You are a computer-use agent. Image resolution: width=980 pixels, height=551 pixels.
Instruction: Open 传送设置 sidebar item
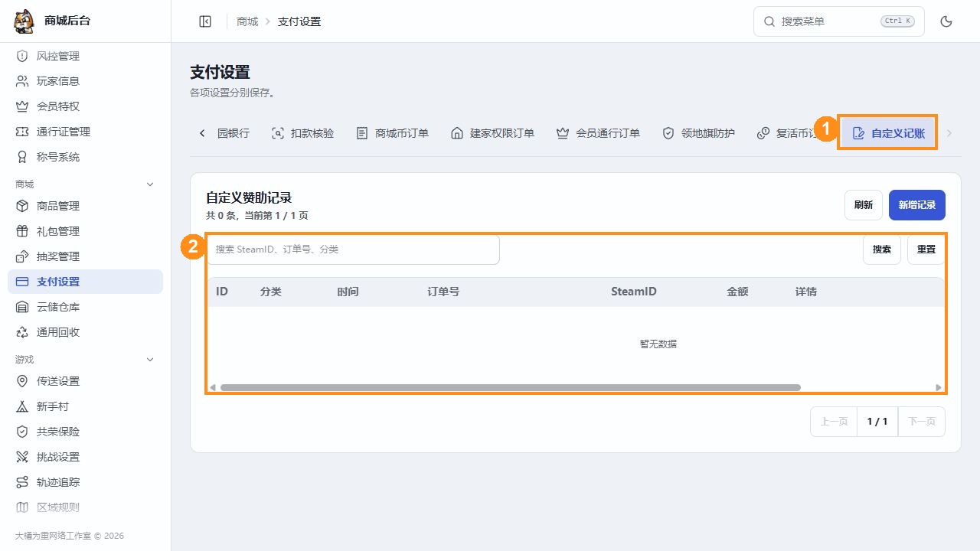pyautogui.click(x=85, y=381)
